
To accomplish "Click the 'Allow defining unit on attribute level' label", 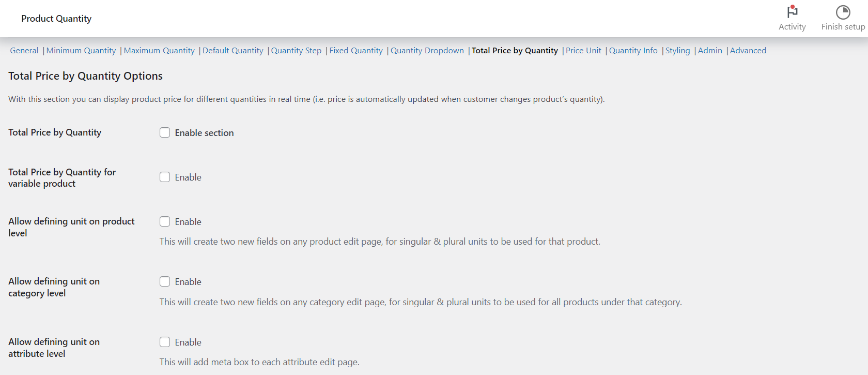I will click(x=54, y=348).
